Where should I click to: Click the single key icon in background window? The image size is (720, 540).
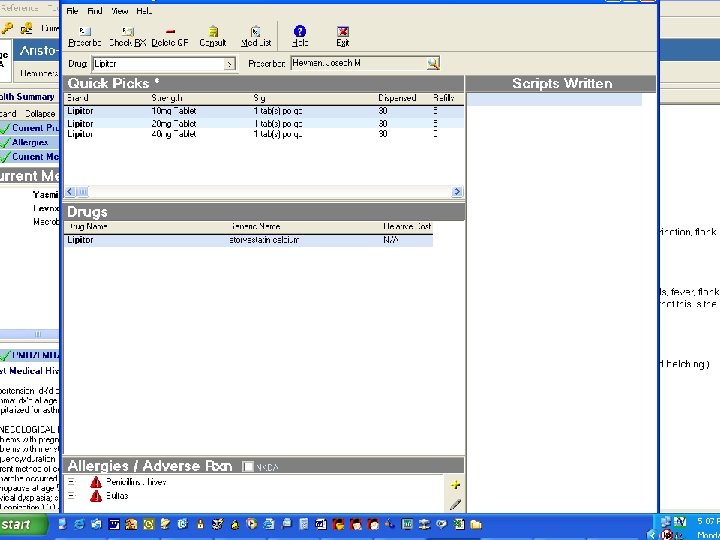[x=6, y=28]
